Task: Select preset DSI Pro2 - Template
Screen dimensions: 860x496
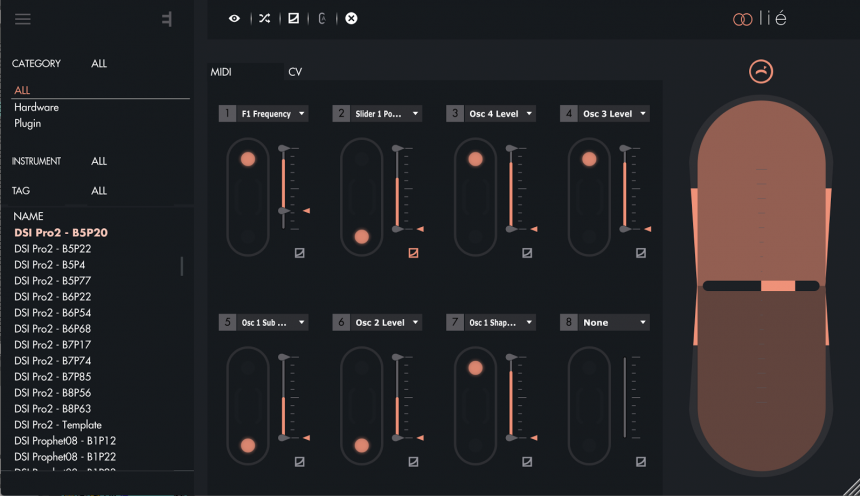Action: coord(58,425)
